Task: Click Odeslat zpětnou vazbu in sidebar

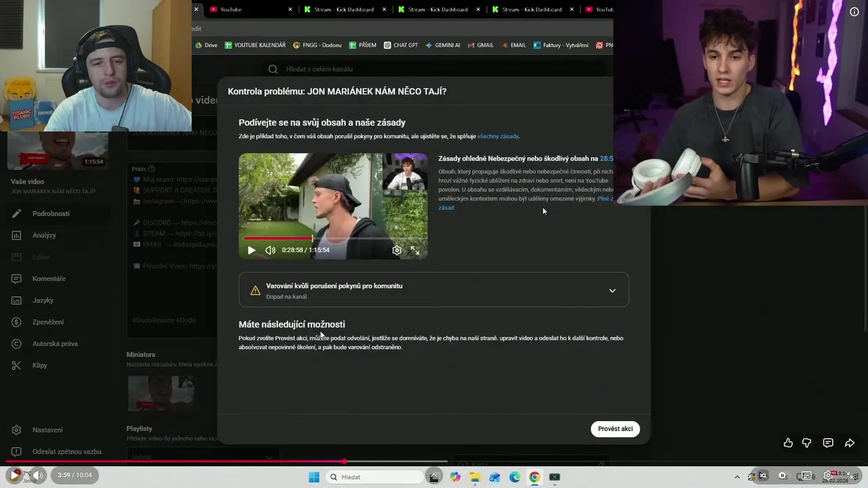Action: coord(66,451)
